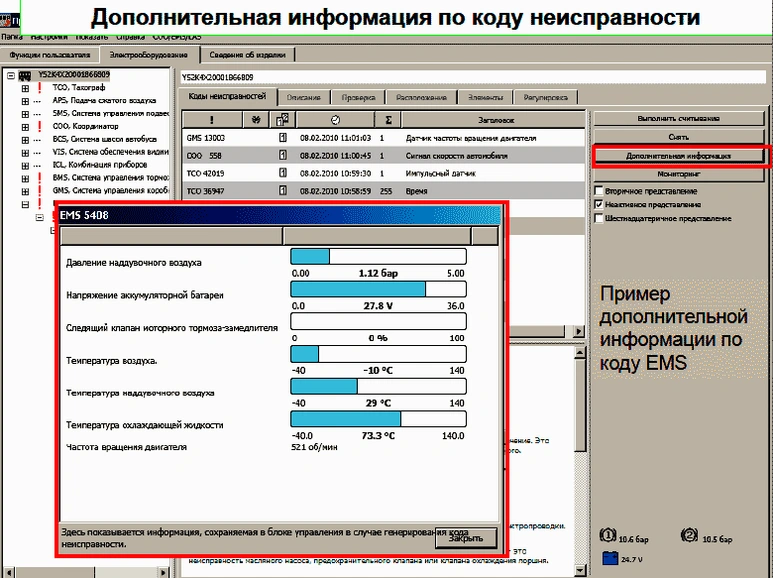Click the exclamation mark column header icon

coord(213,119)
